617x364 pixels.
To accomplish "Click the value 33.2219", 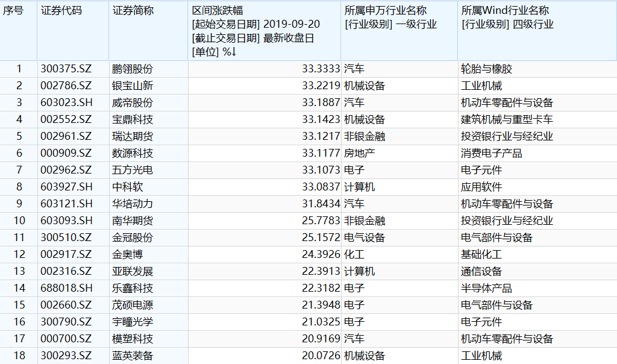I will tap(321, 86).
